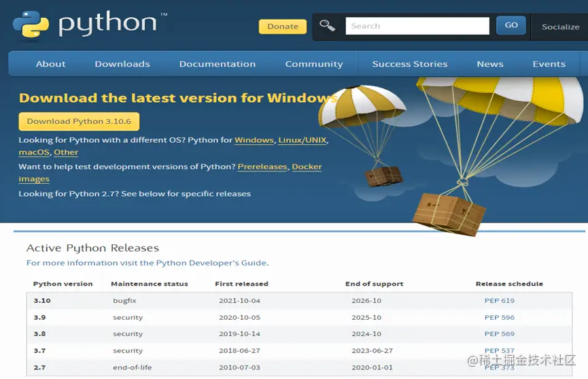588x379 pixels.
Task: Focus the Search input field
Action: pyautogui.click(x=417, y=26)
